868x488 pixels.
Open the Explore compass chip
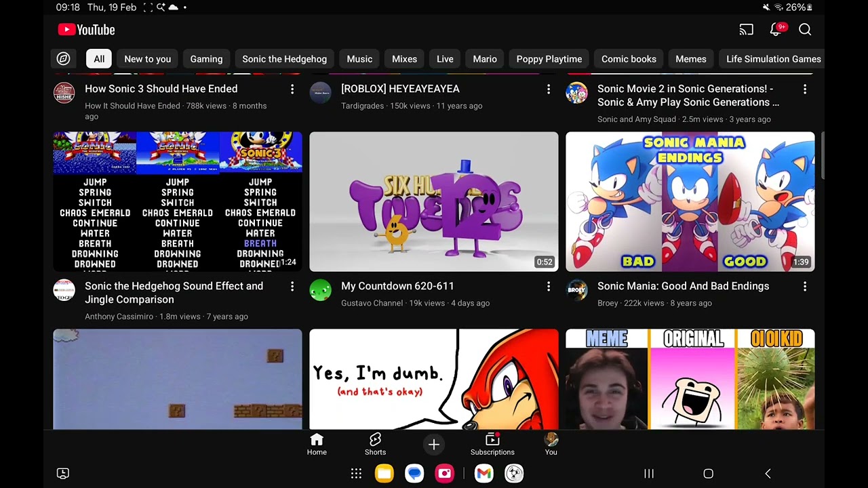point(63,59)
